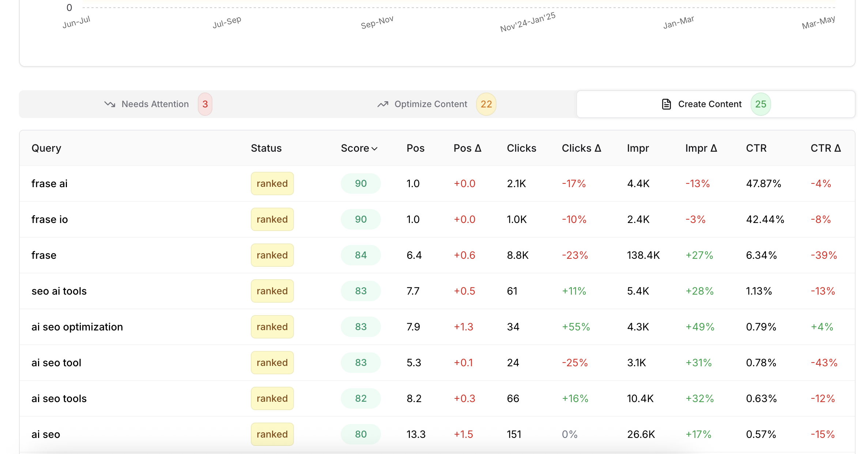This screenshot has width=868, height=454.
Task: Click the Needs Attention downward trend icon
Action: coord(110,104)
